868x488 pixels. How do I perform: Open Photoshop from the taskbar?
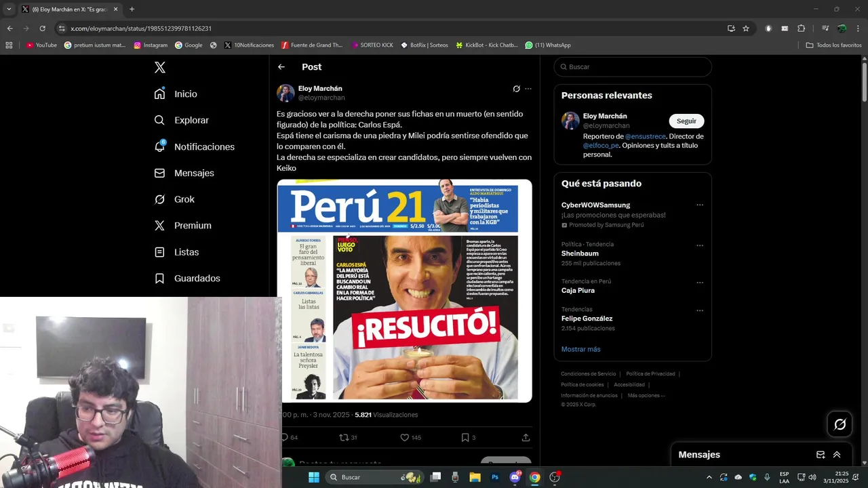click(x=495, y=477)
